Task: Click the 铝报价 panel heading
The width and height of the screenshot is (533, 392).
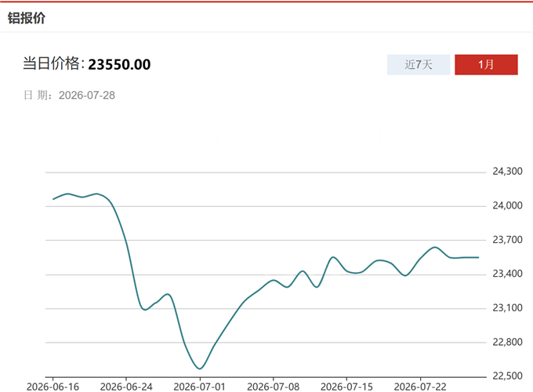Action: (27, 18)
